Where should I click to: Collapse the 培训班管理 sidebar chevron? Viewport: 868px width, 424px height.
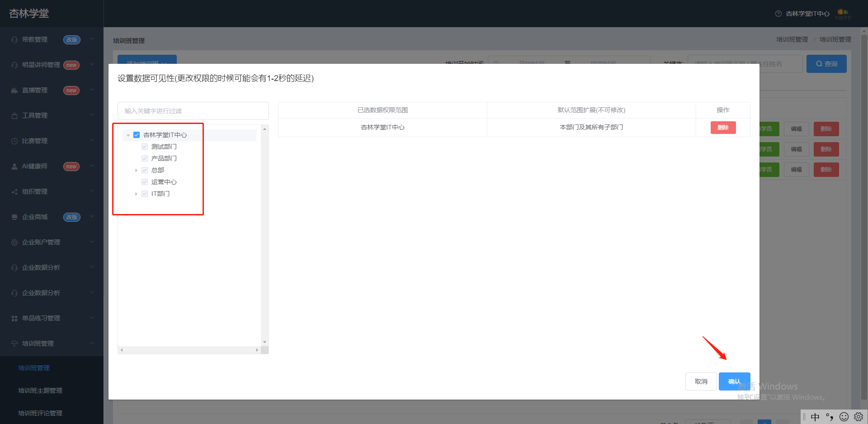point(92,343)
